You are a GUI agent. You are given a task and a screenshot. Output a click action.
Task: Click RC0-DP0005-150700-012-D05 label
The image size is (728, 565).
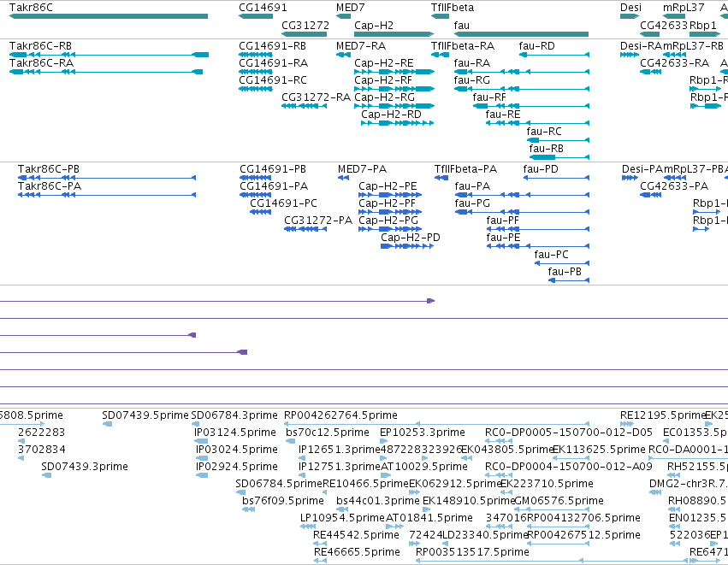568,433
